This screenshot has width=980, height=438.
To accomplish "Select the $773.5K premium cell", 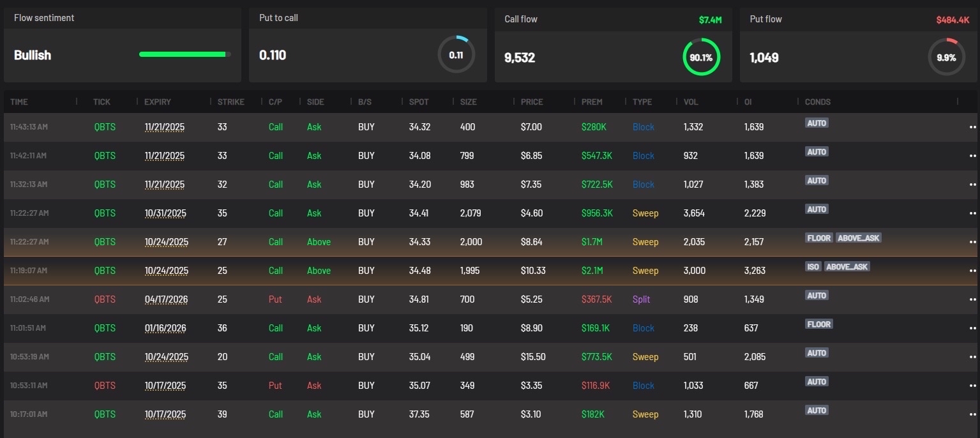I will coord(597,357).
